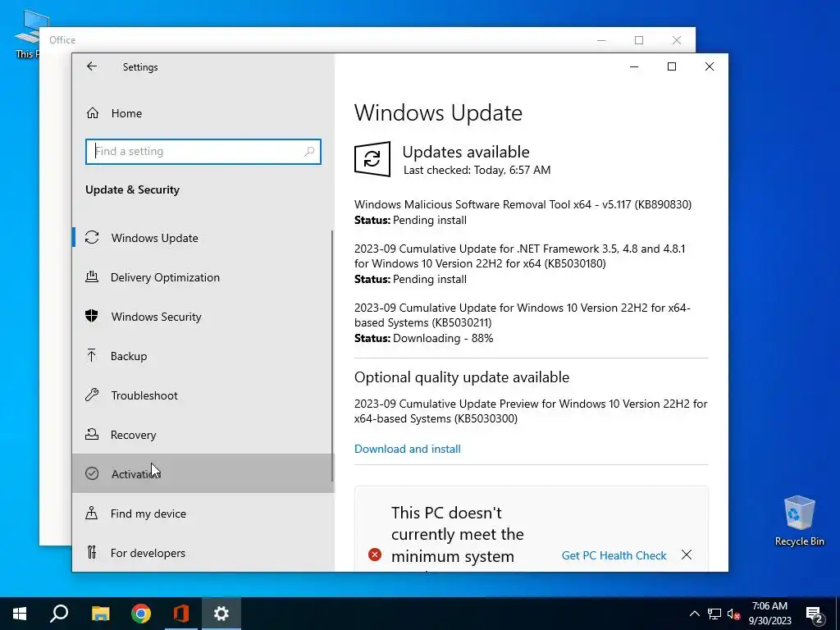Screen dimensions: 840x630
Task: Click the Updates available refresh icon
Action: pyautogui.click(x=372, y=159)
